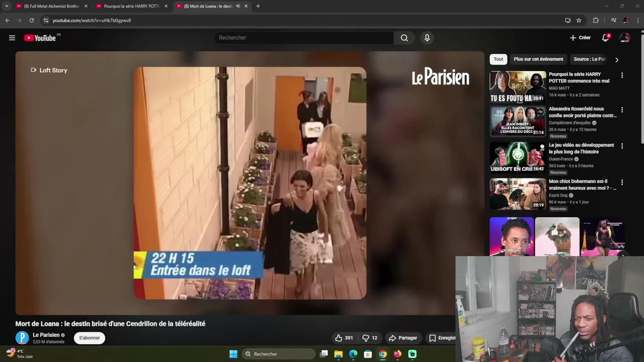Select the Plus sur cet événement chip

[538, 59]
